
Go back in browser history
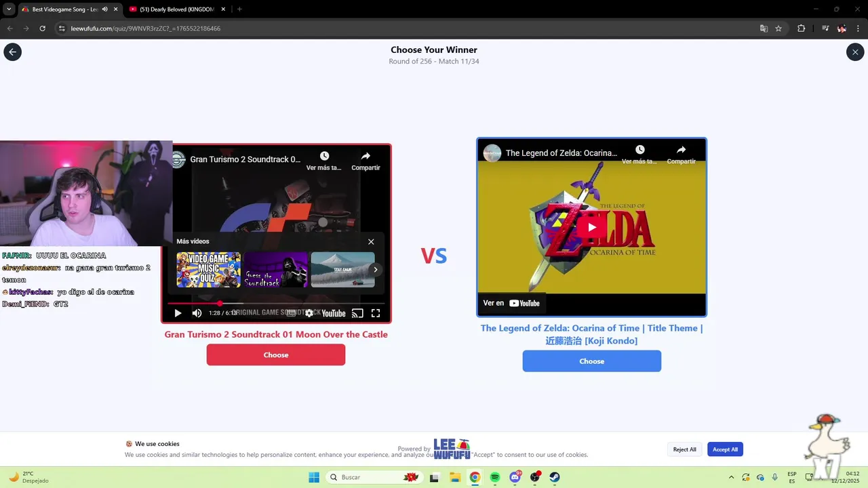click(9, 28)
